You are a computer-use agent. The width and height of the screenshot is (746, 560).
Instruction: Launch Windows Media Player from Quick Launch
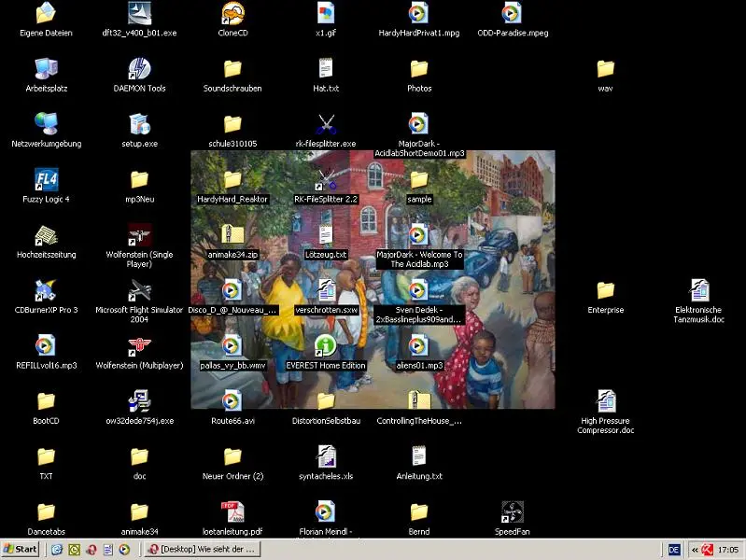click(124, 550)
